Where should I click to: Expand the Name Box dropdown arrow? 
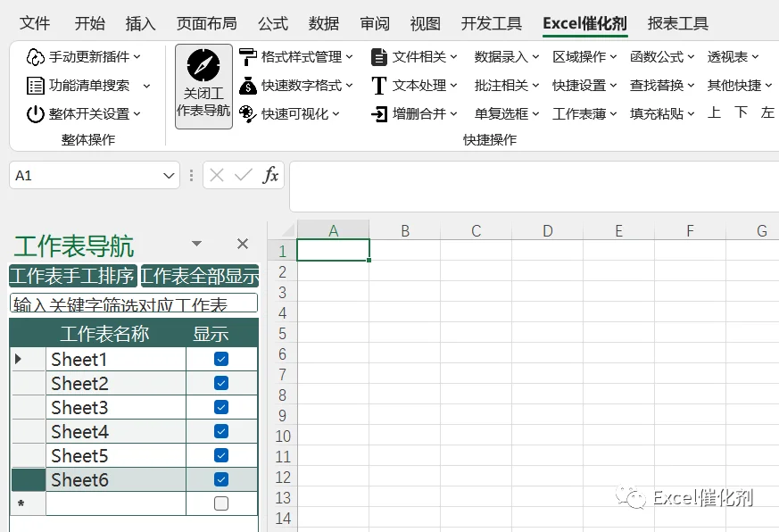(x=169, y=176)
